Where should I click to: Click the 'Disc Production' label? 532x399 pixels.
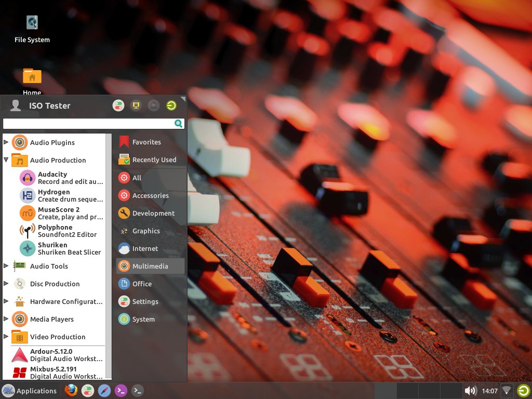(55, 284)
